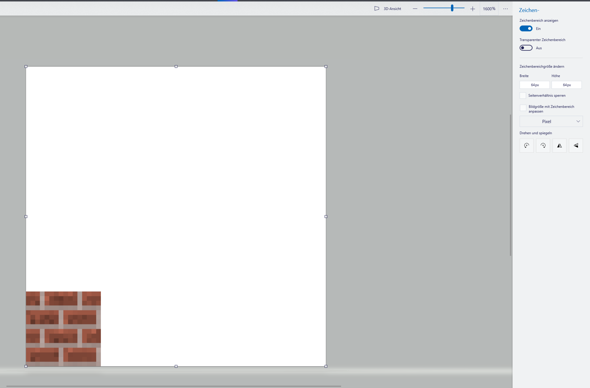This screenshot has width=590, height=388.
Task: Switch to 3D-Ansicht view
Action: pos(388,9)
